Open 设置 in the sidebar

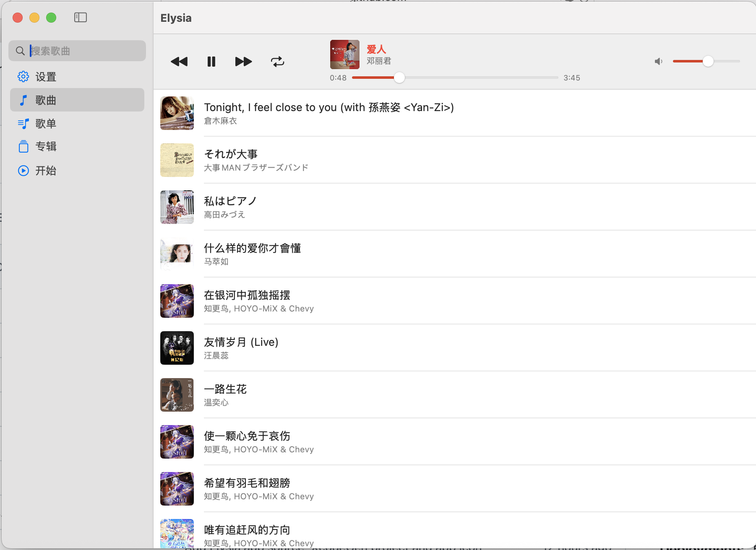(77, 77)
